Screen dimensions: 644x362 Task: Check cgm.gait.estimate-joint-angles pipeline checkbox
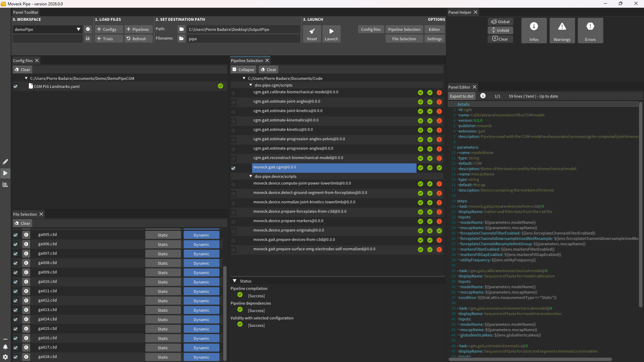pyautogui.click(x=234, y=102)
